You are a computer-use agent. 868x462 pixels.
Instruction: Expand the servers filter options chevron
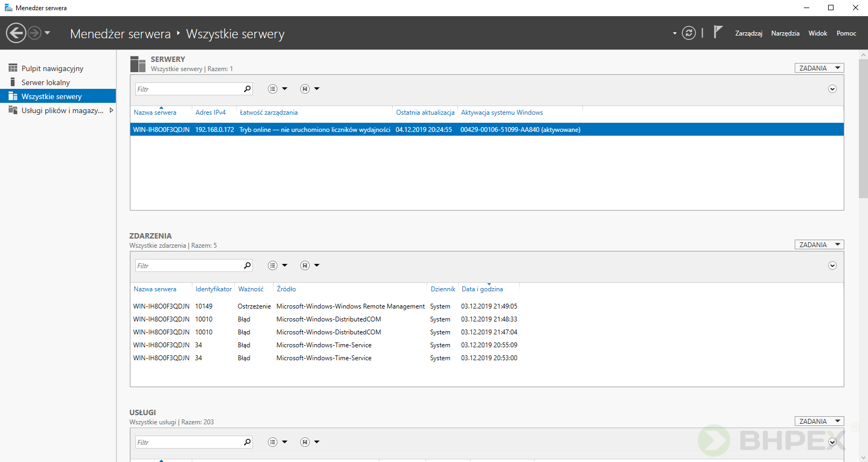[832, 89]
